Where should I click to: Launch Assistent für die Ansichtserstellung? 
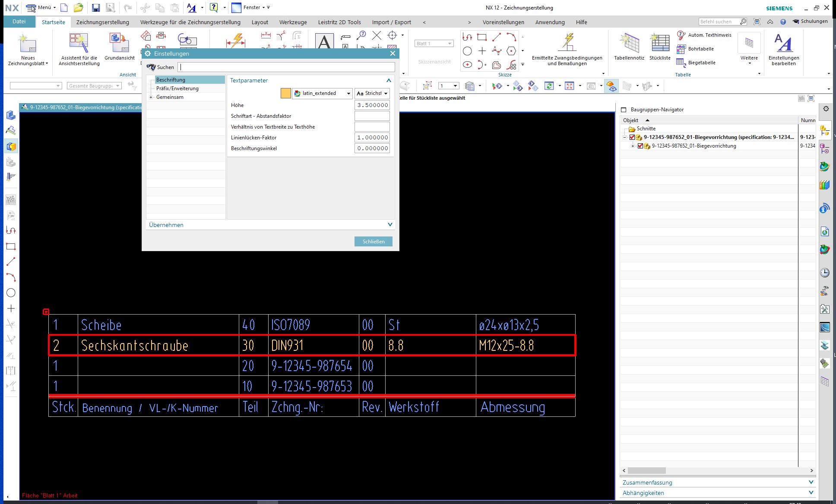pyautogui.click(x=79, y=49)
